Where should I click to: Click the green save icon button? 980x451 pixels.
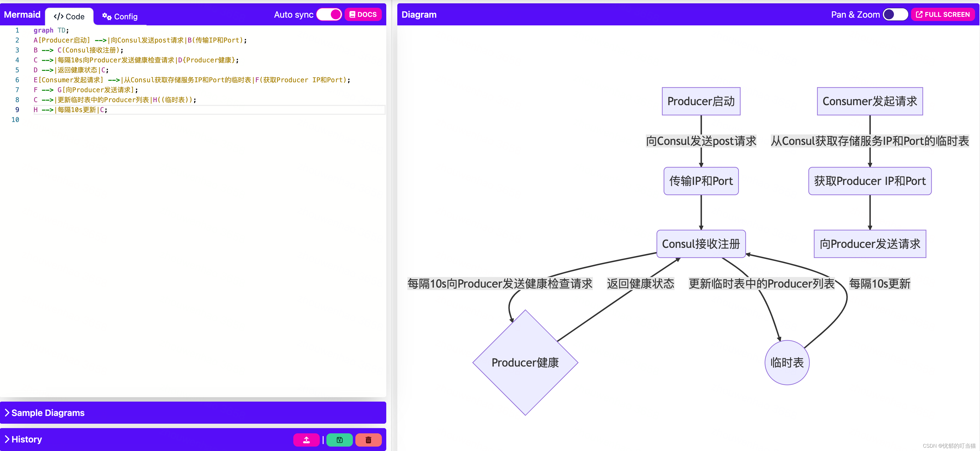click(x=339, y=440)
